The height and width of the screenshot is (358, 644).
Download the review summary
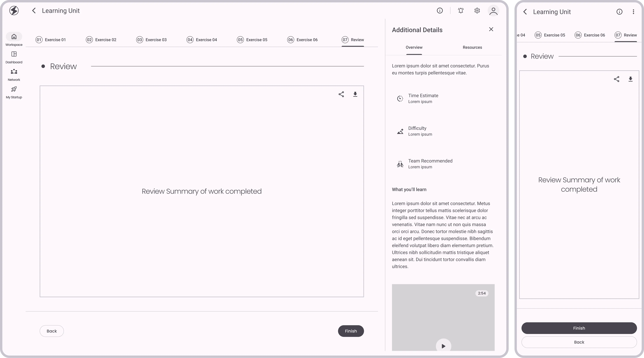pos(355,94)
